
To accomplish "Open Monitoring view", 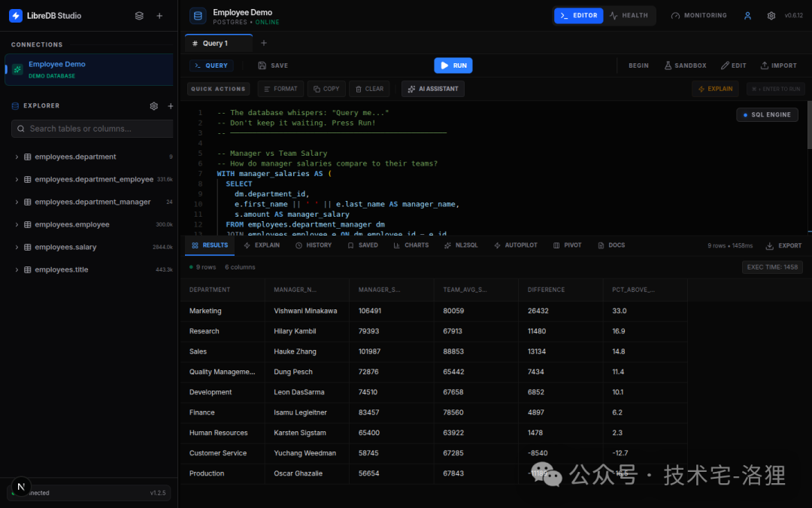I will (698, 16).
